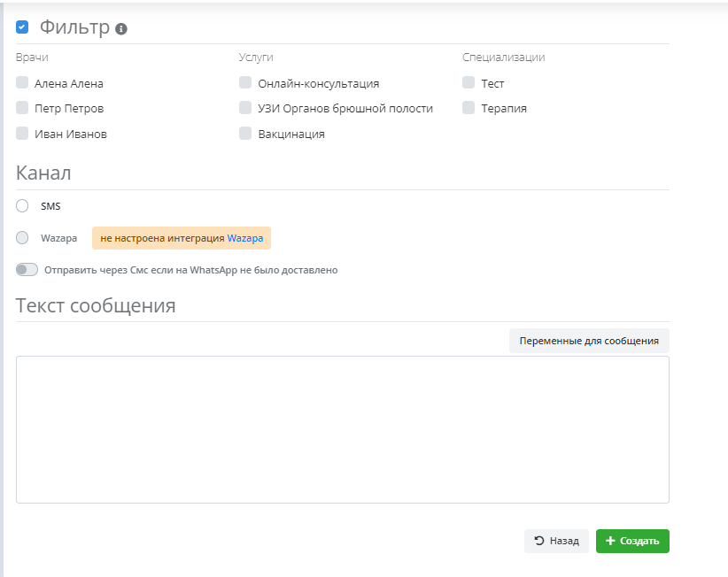Click the plus icon on Создать

tap(610, 541)
